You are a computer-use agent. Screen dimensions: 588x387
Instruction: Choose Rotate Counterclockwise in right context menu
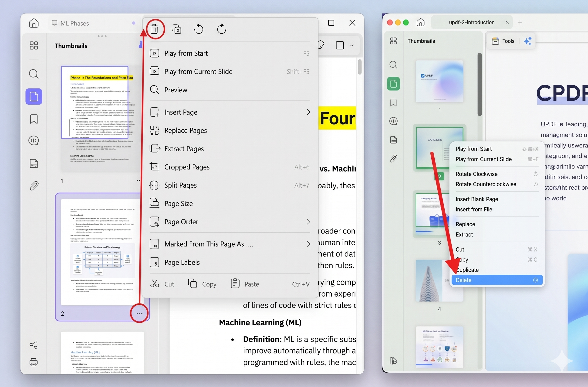pyautogui.click(x=497, y=184)
